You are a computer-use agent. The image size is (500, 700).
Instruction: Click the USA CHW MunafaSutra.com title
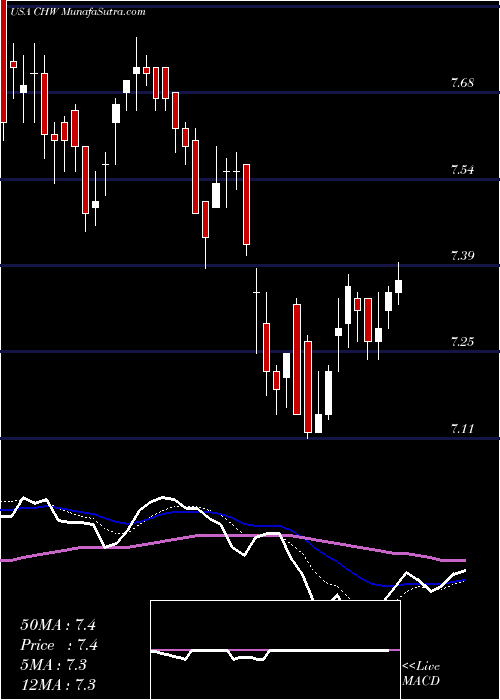click(78, 12)
